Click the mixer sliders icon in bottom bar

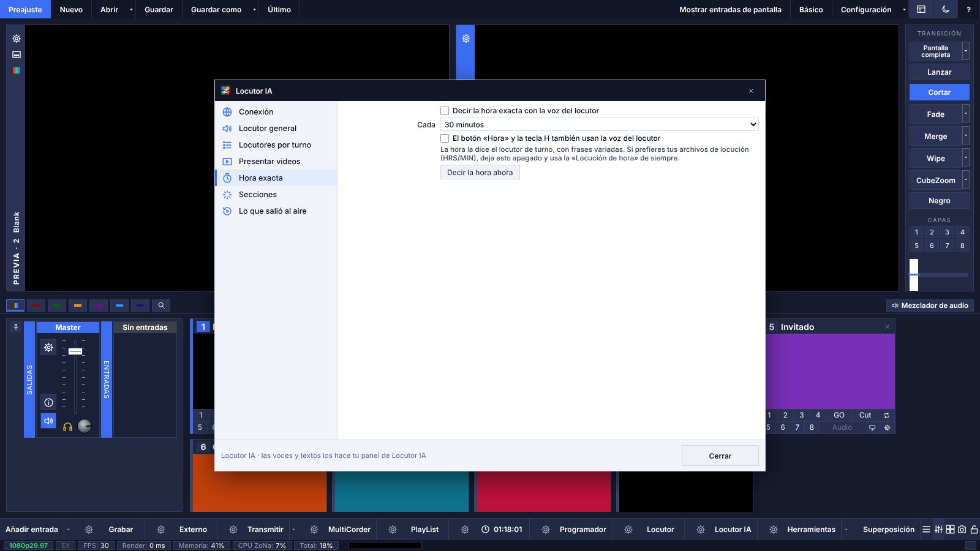pyautogui.click(x=938, y=530)
